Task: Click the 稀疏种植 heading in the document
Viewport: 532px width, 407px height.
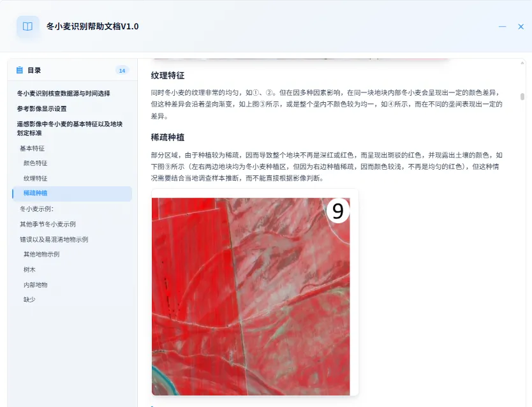Action: (x=168, y=137)
